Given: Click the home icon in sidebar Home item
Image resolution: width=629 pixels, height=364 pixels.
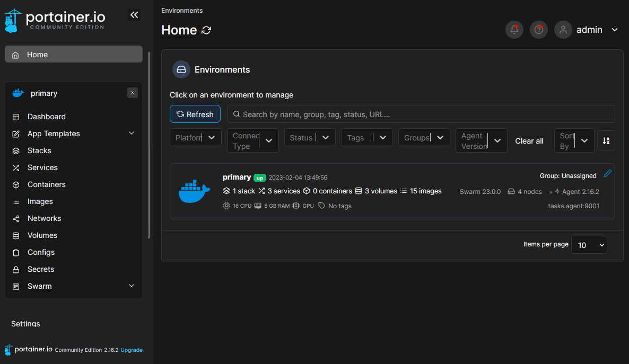Looking at the screenshot, I should [15, 55].
